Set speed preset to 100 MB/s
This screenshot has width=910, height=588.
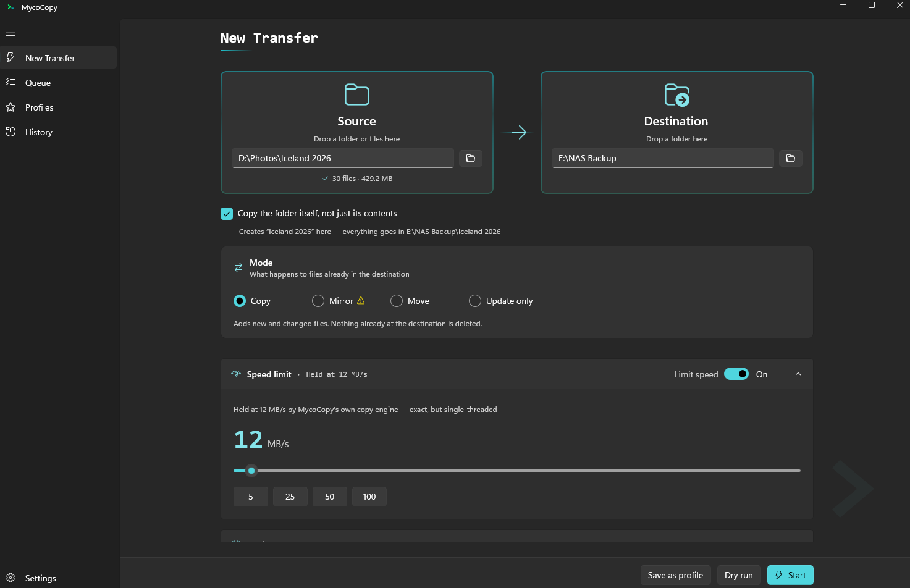(x=369, y=497)
